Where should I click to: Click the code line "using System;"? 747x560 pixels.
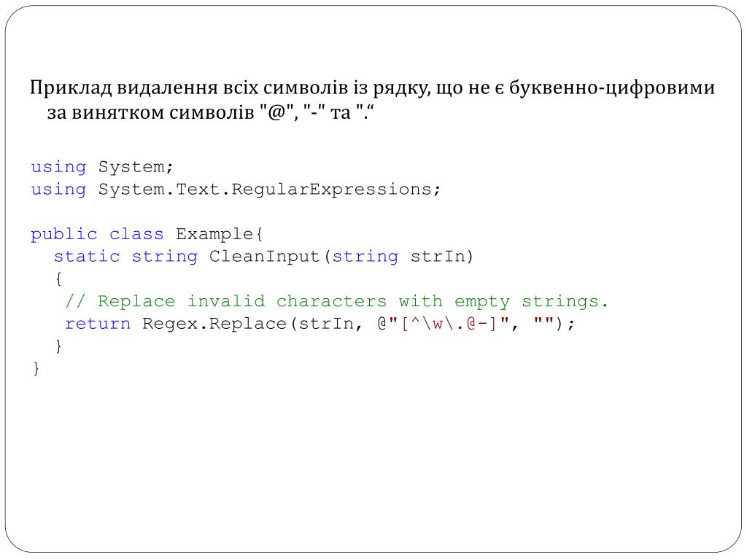[102, 167]
